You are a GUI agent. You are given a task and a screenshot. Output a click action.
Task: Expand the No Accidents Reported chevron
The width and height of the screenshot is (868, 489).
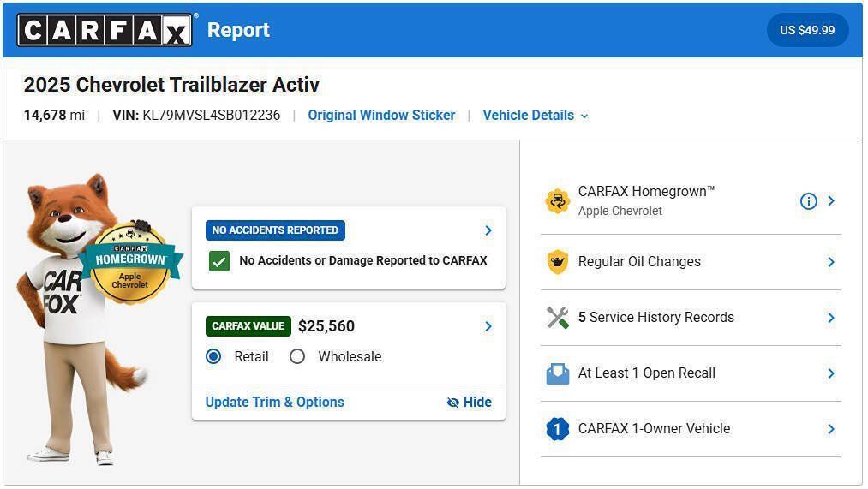488,230
